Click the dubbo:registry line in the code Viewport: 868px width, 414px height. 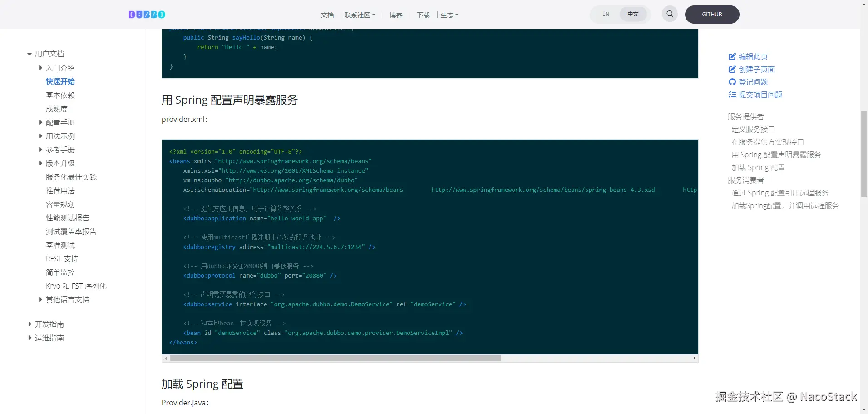point(279,247)
